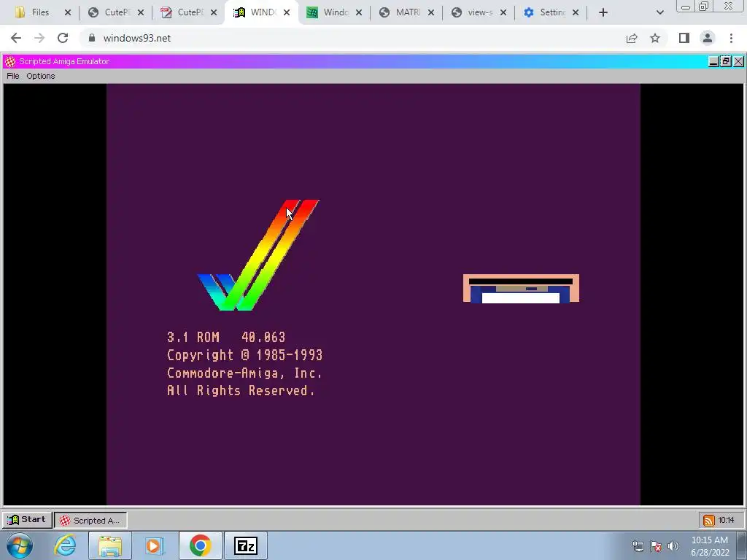Close the MATRIX tab

coord(430,13)
